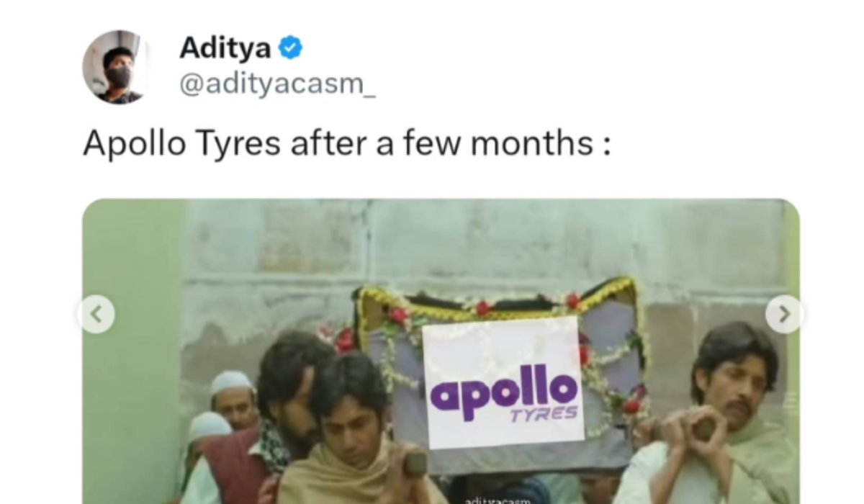
Task: Open the meme image in the tweet
Action: 441,351
